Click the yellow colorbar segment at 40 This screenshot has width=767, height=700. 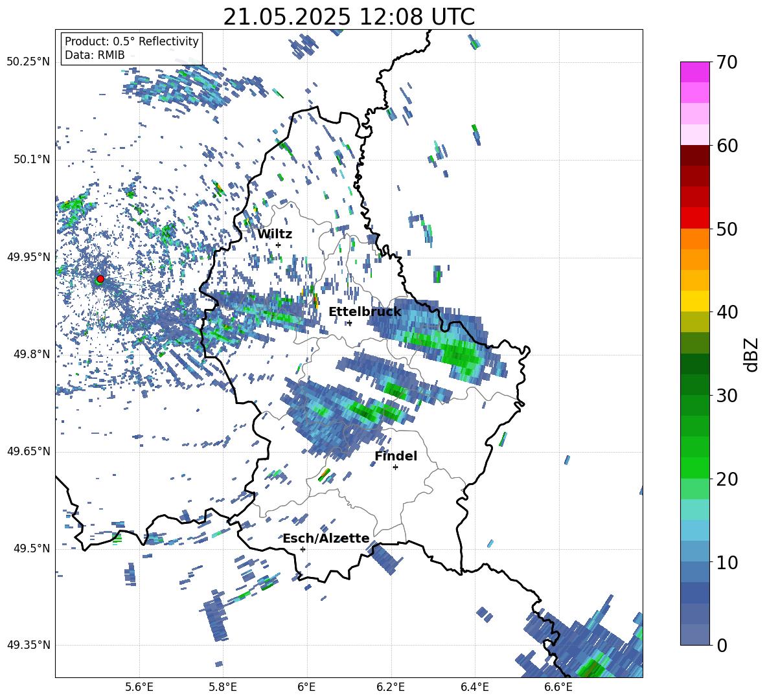[x=694, y=301]
